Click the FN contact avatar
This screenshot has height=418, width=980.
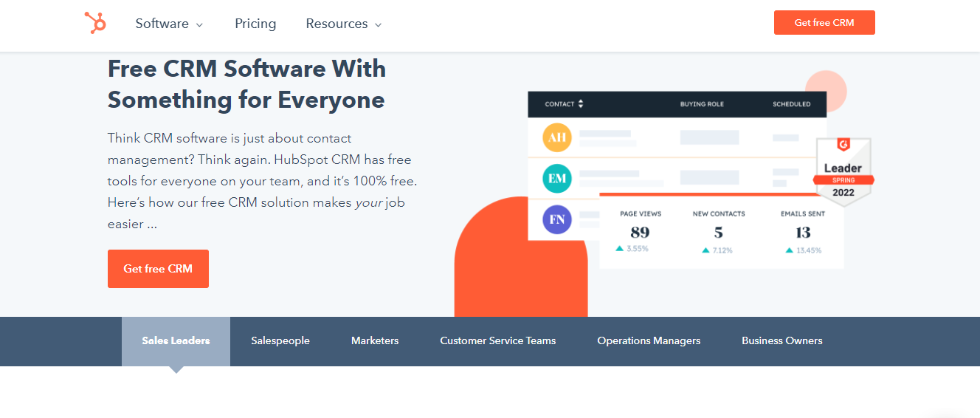coord(557,219)
